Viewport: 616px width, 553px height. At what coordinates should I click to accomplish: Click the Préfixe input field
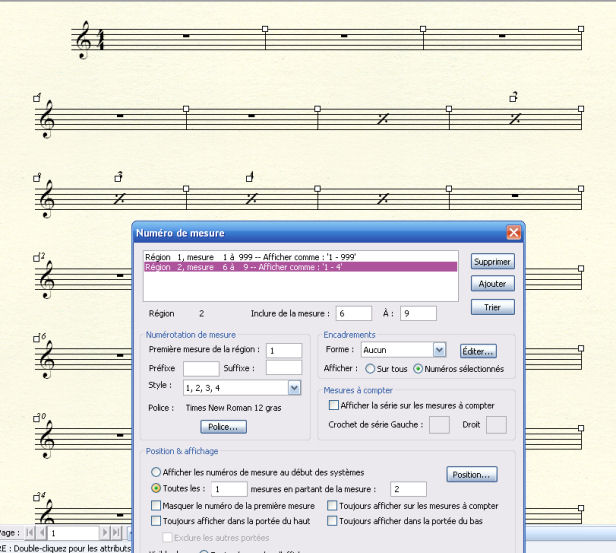(200, 367)
